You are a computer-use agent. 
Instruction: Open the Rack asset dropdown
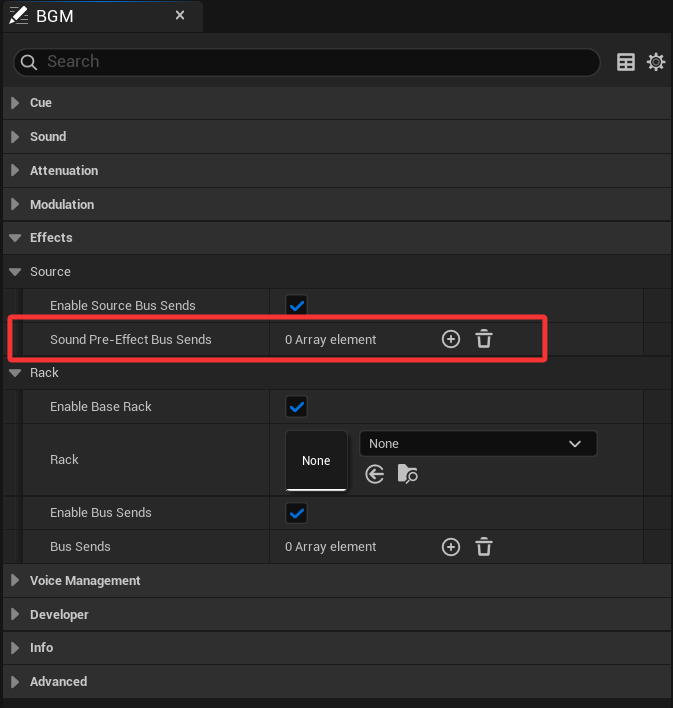pos(477,444)
